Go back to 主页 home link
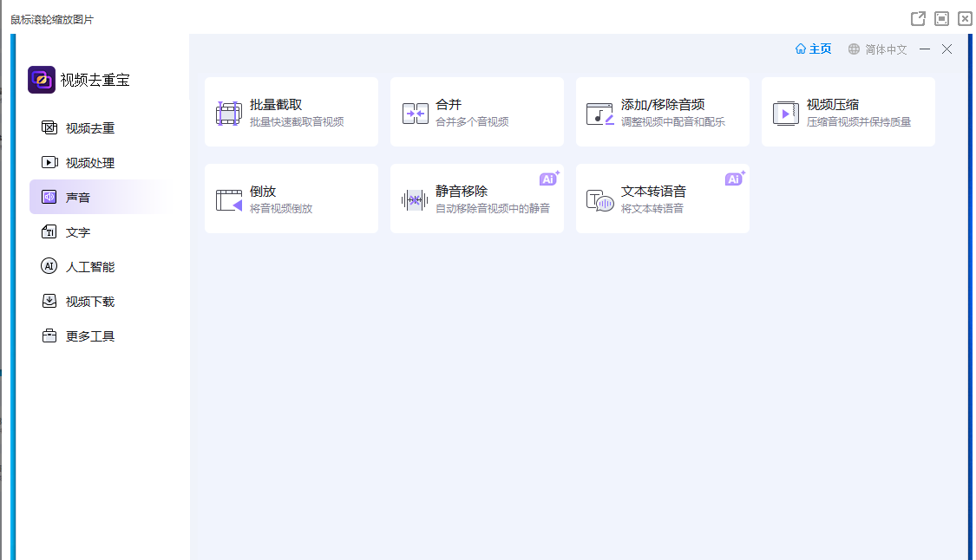 813,49
